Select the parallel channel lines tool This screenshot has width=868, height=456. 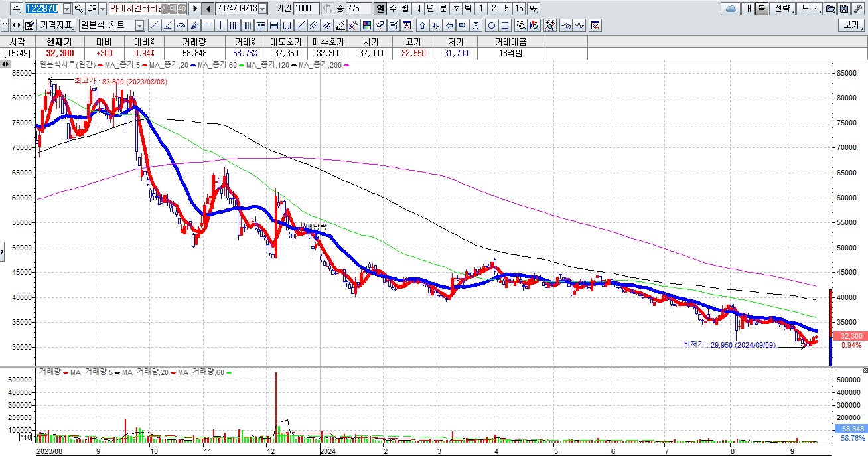click(314, 25)
